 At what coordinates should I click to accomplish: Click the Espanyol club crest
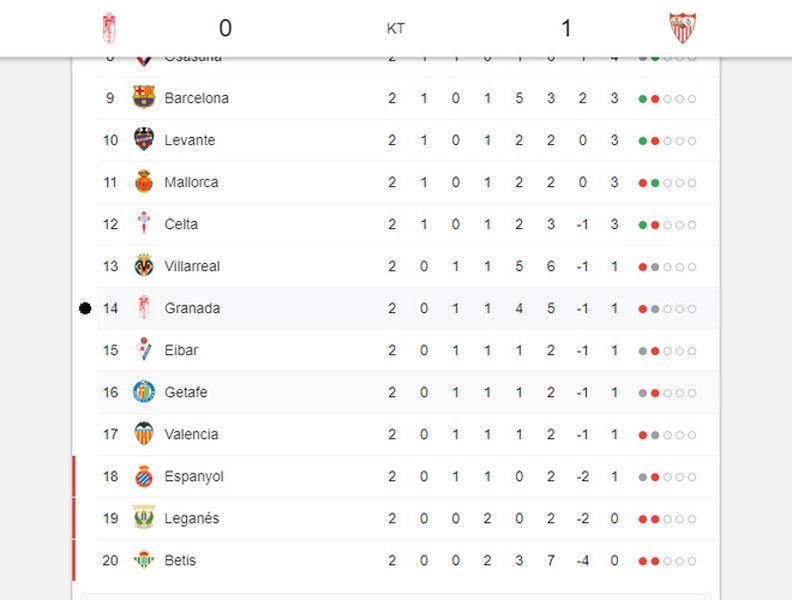143,476
